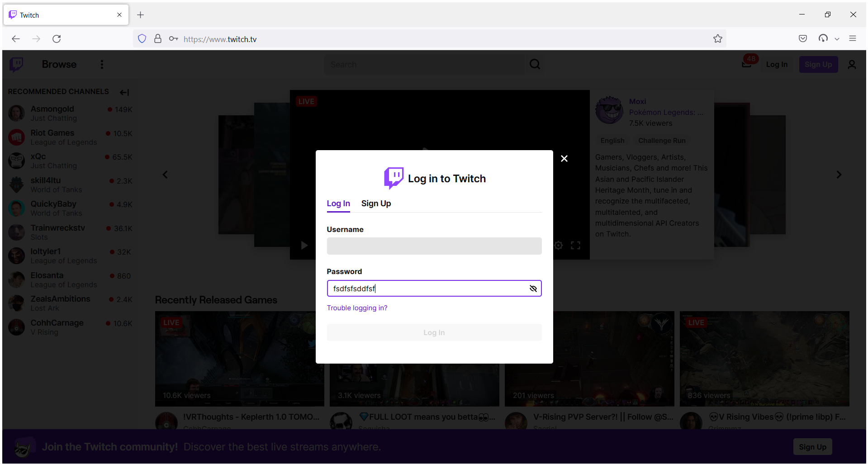The height and width of the screenshot is (464, 868).
Task: Click the search magnifier icon
Action: click(535, 65)
